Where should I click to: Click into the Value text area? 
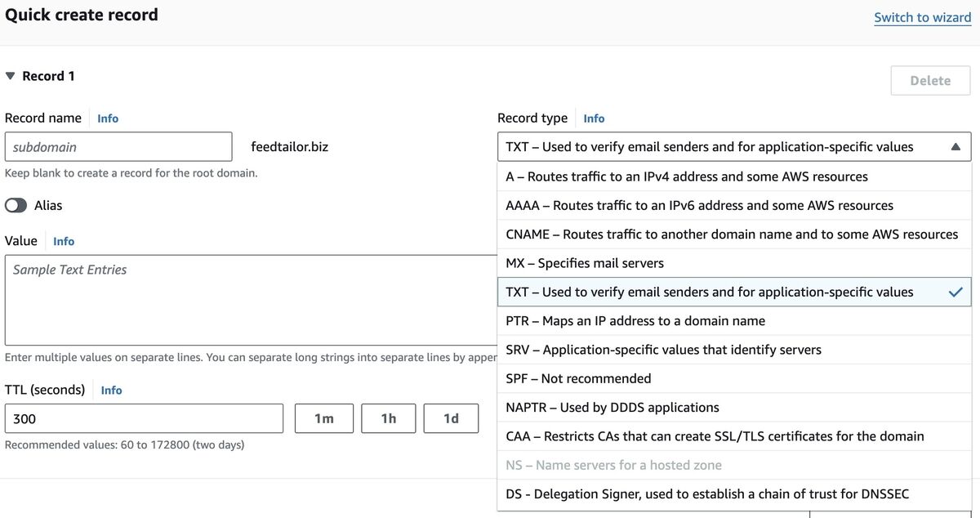click(251, 300)
